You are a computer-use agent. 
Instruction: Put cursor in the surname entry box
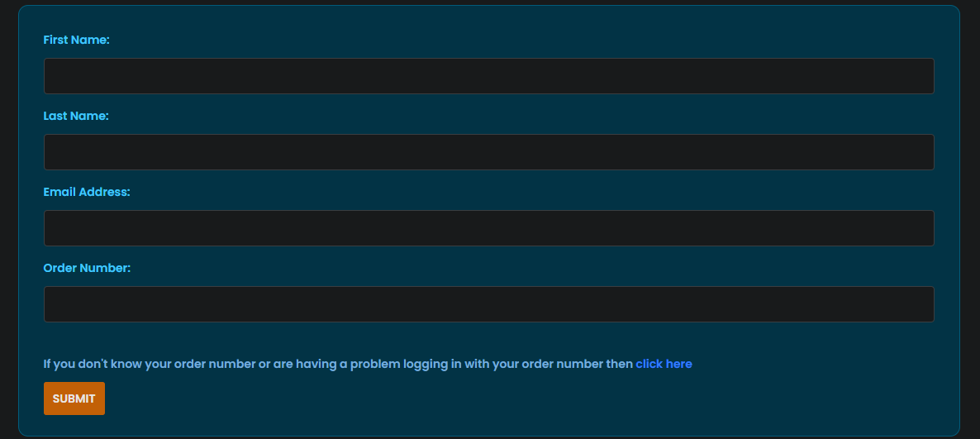(x=488, y=152)
